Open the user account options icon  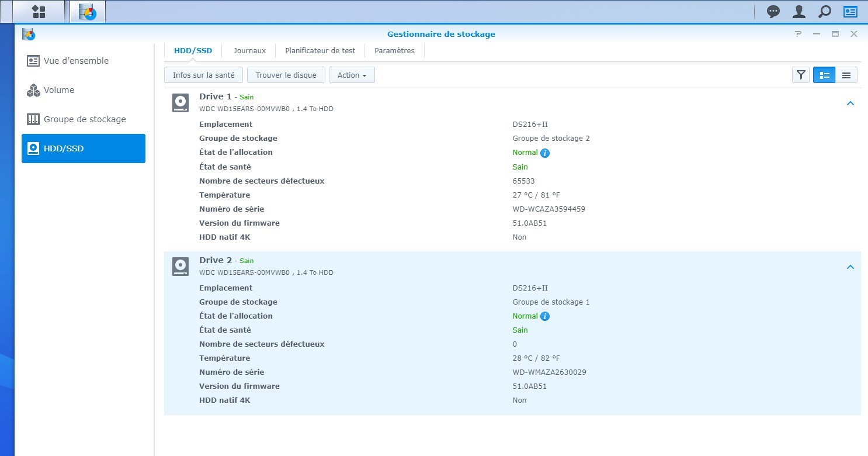(798, 12)
